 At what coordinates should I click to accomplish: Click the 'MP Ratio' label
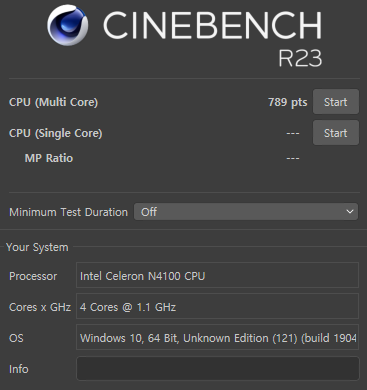49,158
